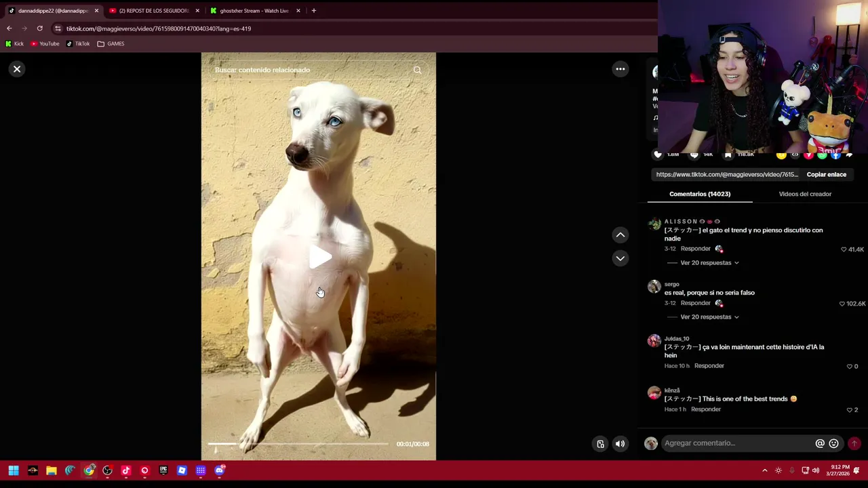Image resolution: width=868 pixels, height=488 pixels.
Task: Reload the page
Action: (x=39, y=28)
